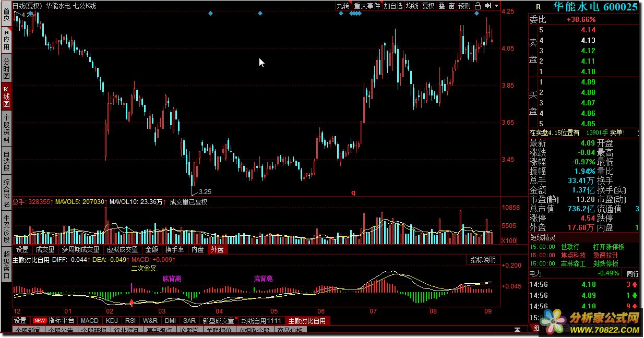Click the 窗 window button
Image resolution: width=644 pixels, height=338 pixels.
coord(451,6)
